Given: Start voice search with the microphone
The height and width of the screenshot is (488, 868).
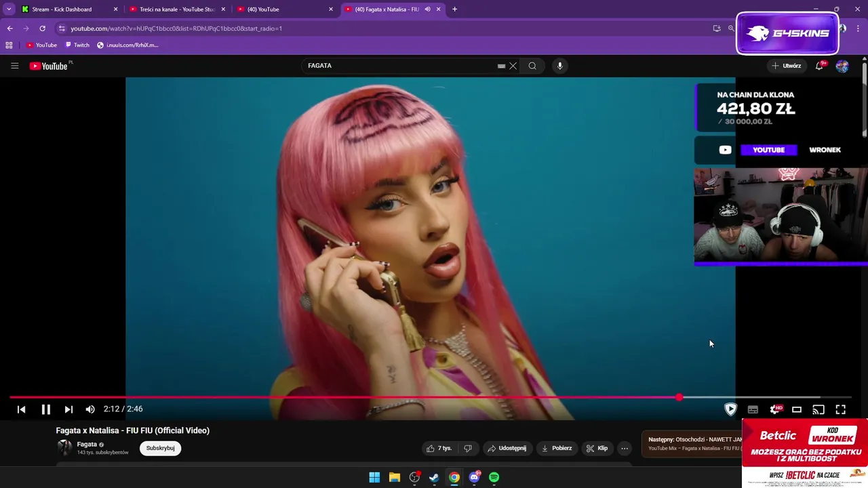Looking at the screenshot, I should coord(559,66).
